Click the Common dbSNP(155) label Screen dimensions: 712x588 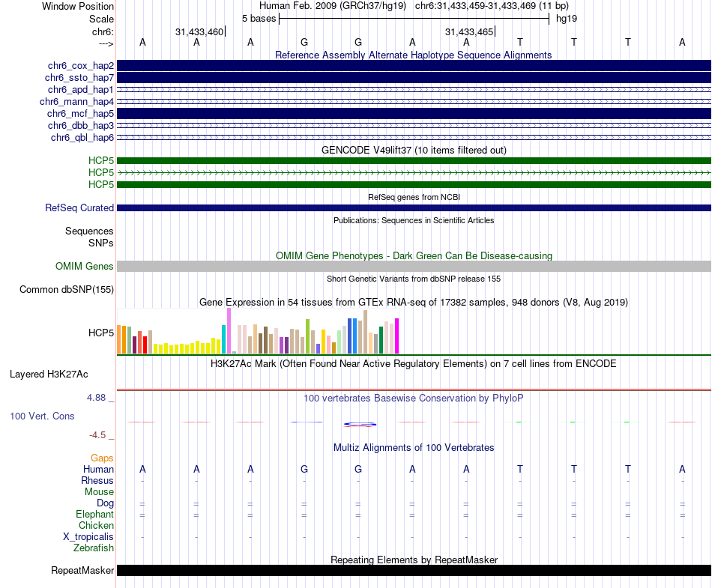coord(67,289)
